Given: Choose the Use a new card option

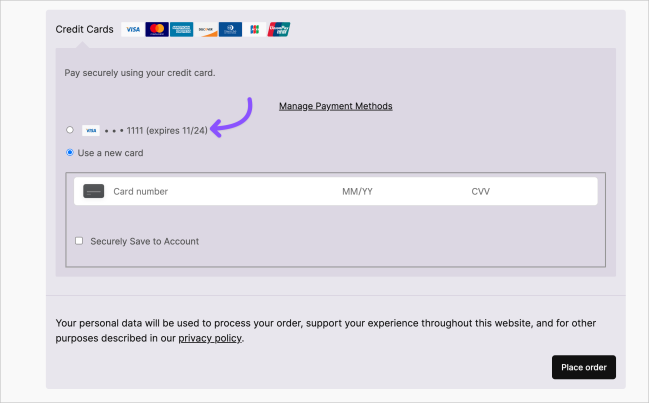Looking at the screenshot, I should pos(69,153).
